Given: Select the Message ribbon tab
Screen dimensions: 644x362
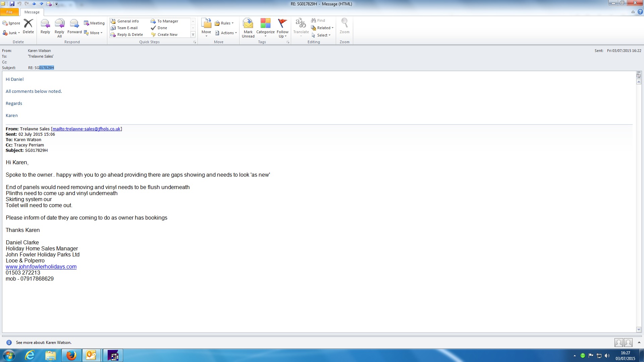Looking at the screenshot, I should (x=32, y=12).
